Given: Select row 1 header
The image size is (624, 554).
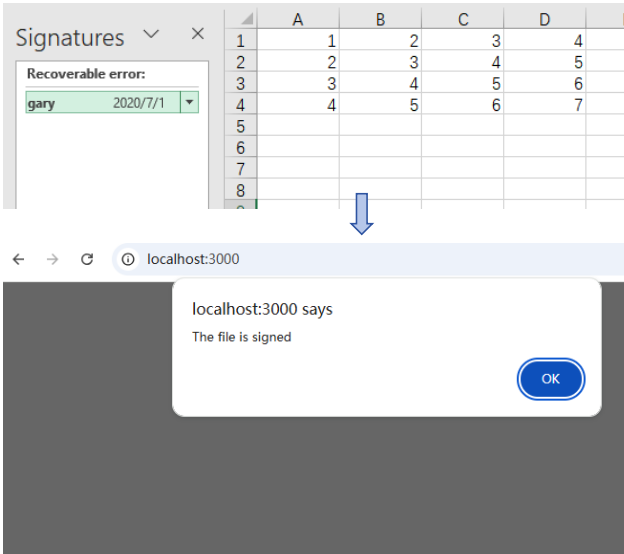Looking at the screenshot, I should coord(241,41).
